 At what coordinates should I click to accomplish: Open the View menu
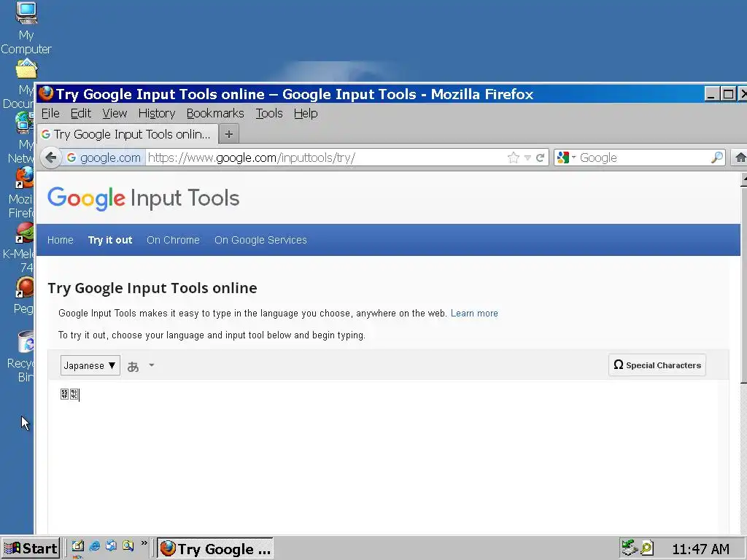point(115,113)
